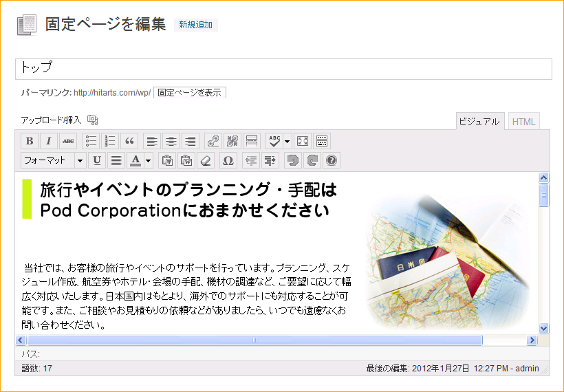Select the passport and map image
The height and width of the screenshot is (392, 564).
448,262
